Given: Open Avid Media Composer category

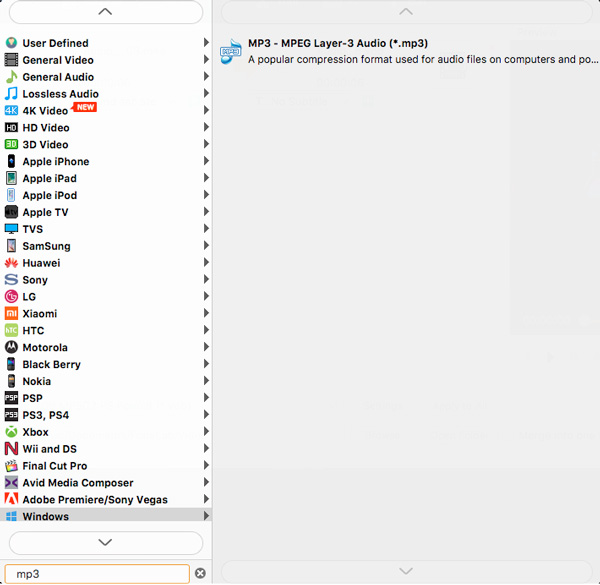Looking at the screenshot, I should pos(106,482).
